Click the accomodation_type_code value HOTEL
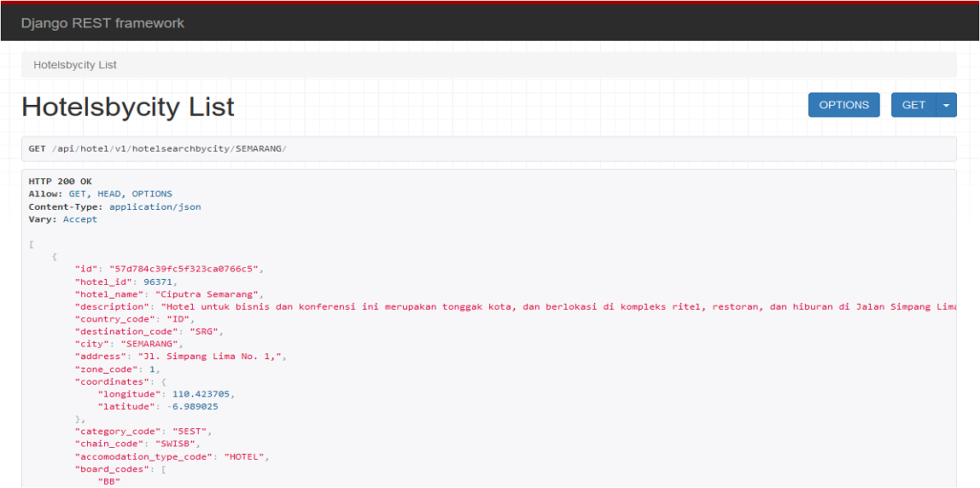 pyautogui.click(x=246, y=456)
